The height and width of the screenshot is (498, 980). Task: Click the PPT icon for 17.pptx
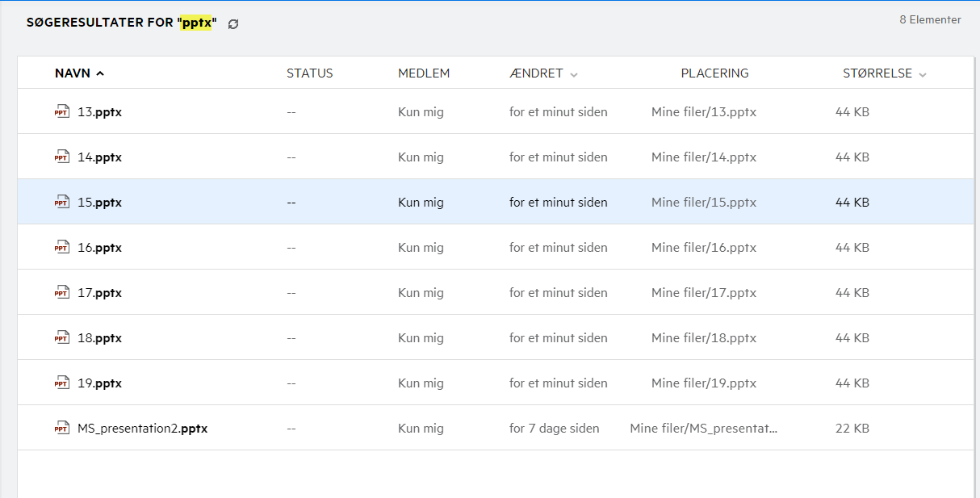(61, 293)
